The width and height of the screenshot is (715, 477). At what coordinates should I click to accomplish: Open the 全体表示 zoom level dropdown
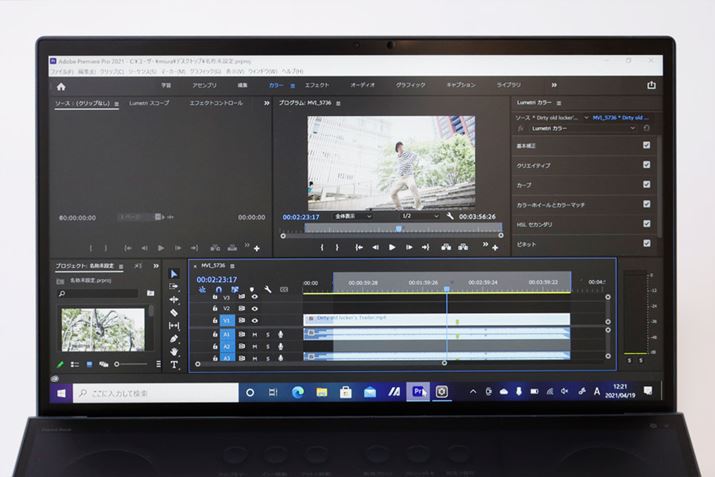pos(352,215)
